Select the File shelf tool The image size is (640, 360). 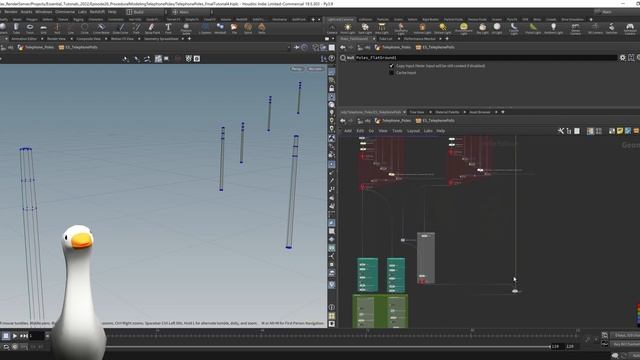pos(234,29)
